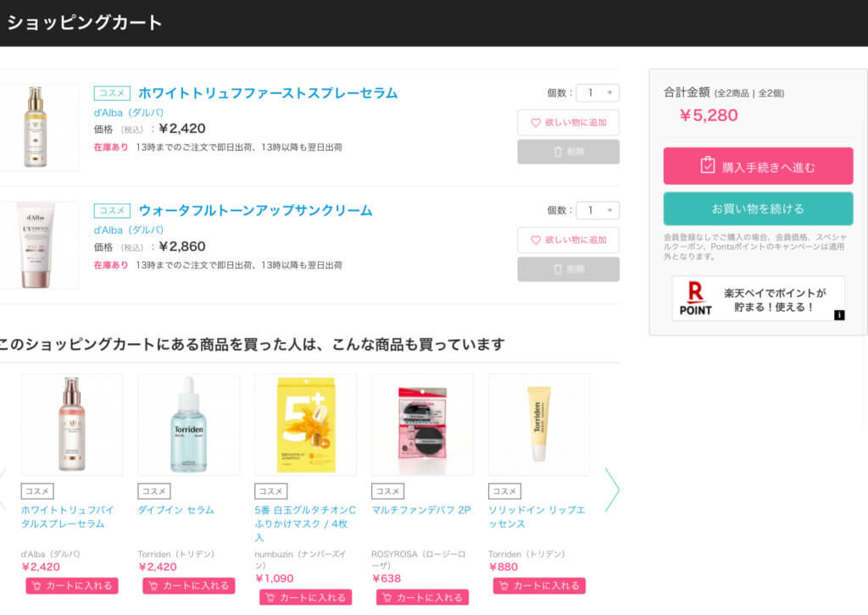Open the ホワイトトリュフファーストスプレーセラム product link
868x615 pixels.
(268, 93)
